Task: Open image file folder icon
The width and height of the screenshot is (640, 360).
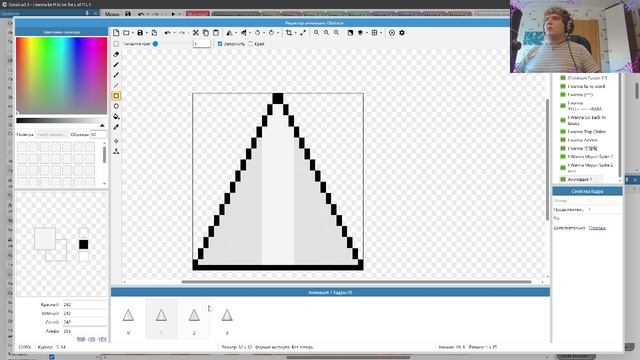Action: [126, 33]
